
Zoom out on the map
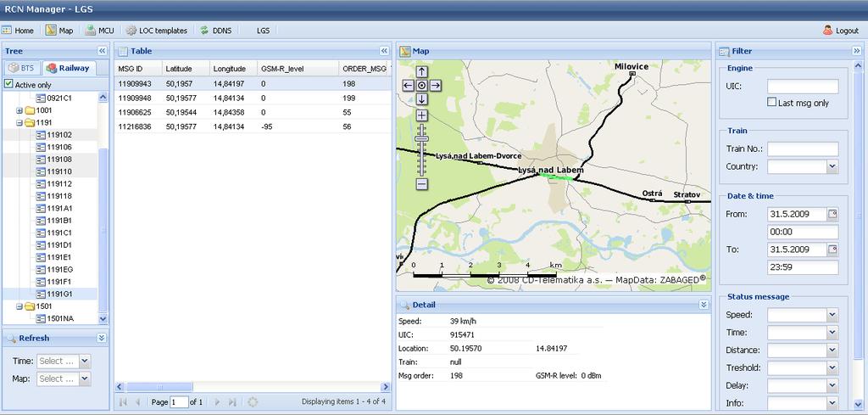point(422,184)
